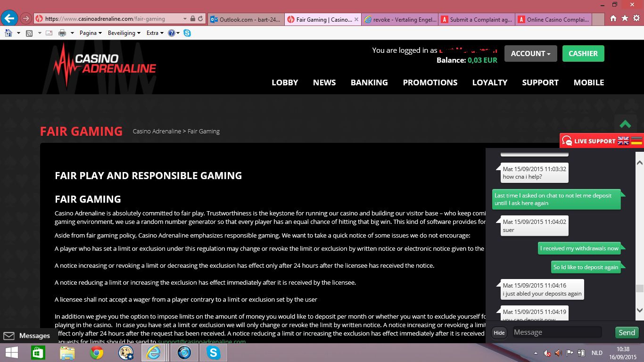Open the Pagina menu

click(x=91, y=33)
